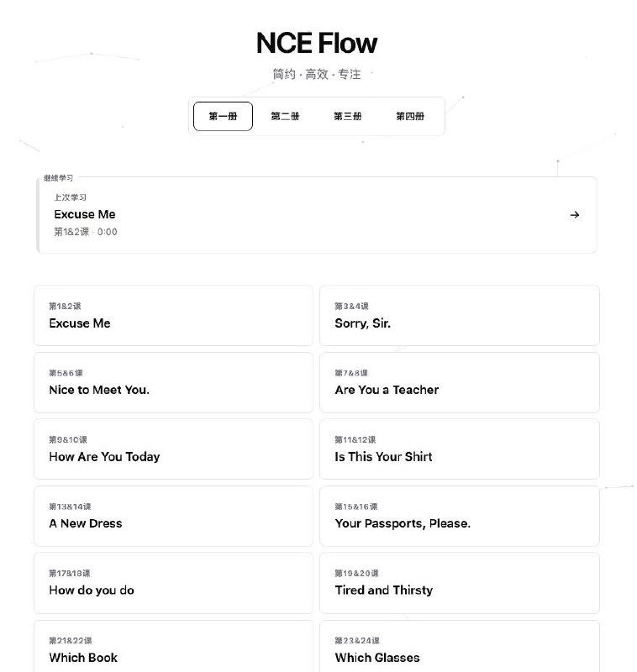Open the Excuse Me lesson card

[173, 315]
